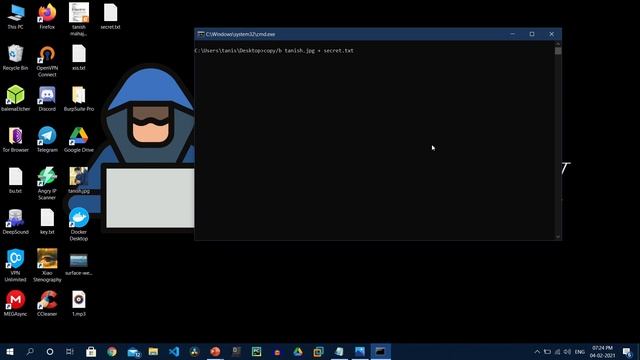
Task: Select the Discord desktop shortcut
Action: tap(47, 98)
